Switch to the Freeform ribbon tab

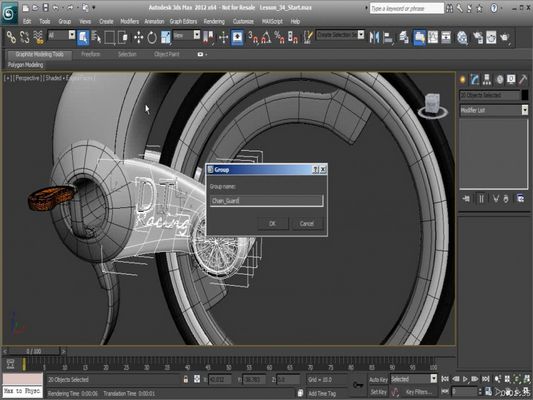pos(90,54)
